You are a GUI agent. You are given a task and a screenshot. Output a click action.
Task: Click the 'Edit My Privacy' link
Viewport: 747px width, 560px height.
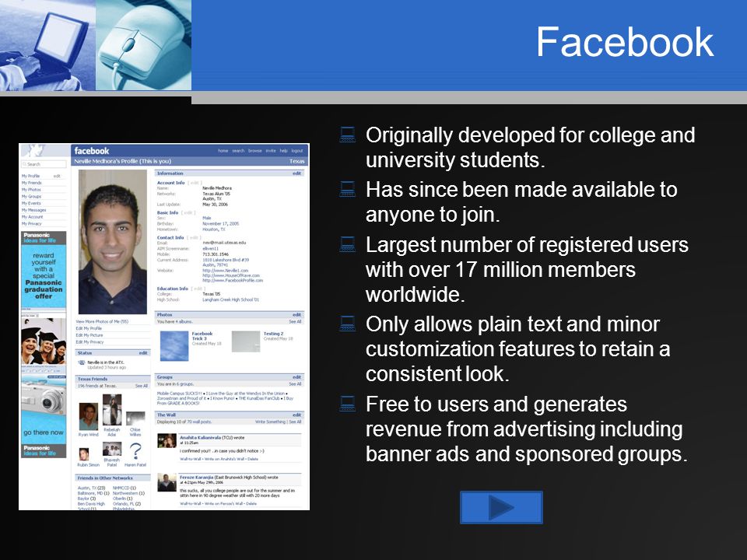[89, 342]
